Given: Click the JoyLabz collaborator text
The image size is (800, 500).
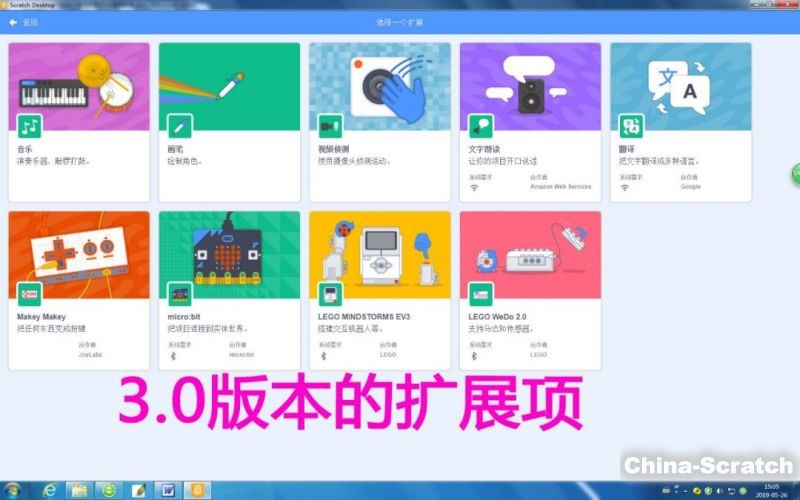Looking at the screenshot, I should tap(90, 355).
